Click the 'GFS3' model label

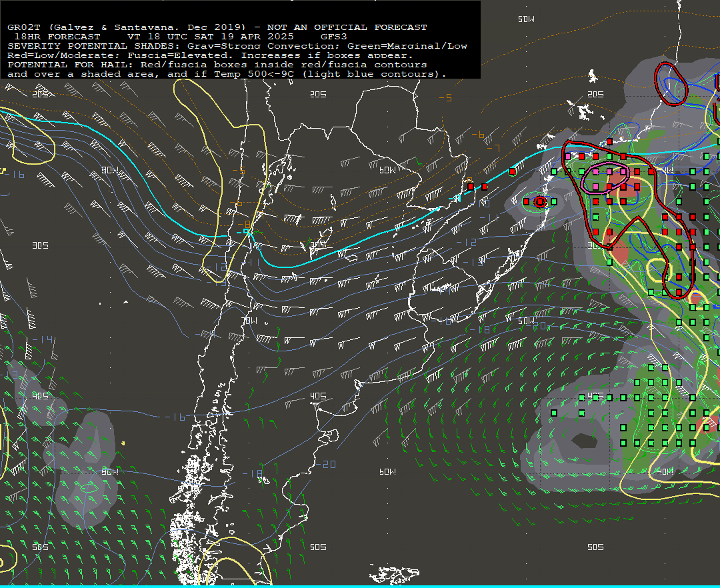(x=334, y=37)
